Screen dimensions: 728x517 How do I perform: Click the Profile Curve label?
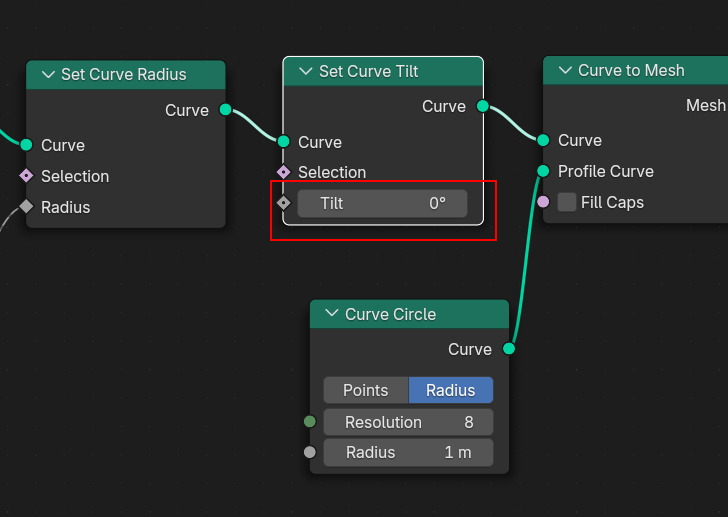click(605, 171)
